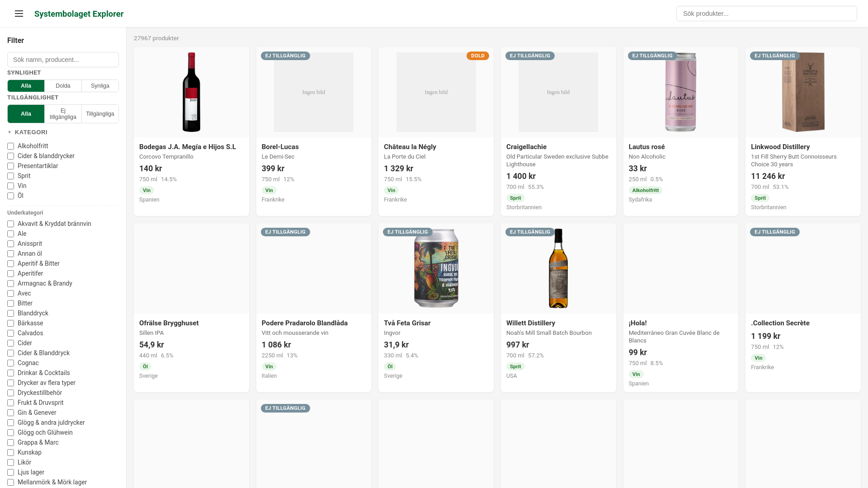Check the Alkoholfritt category
Screen dimensions: 868x488
coord(11,146)
